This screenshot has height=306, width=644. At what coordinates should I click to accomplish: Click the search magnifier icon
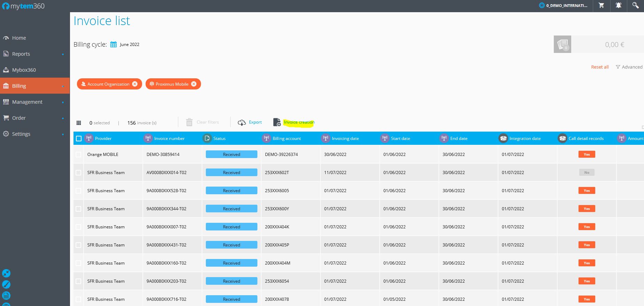tap(636, 6)
